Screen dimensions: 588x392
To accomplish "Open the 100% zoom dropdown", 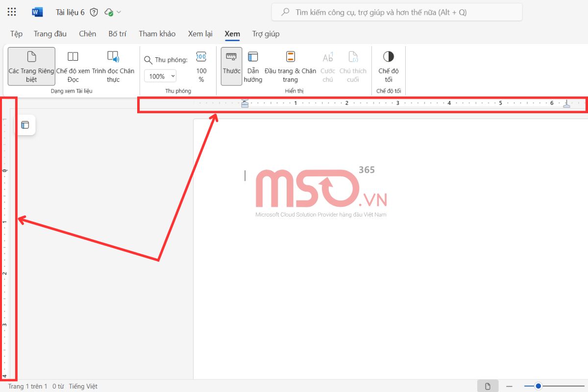I will (x=160, y=76).
